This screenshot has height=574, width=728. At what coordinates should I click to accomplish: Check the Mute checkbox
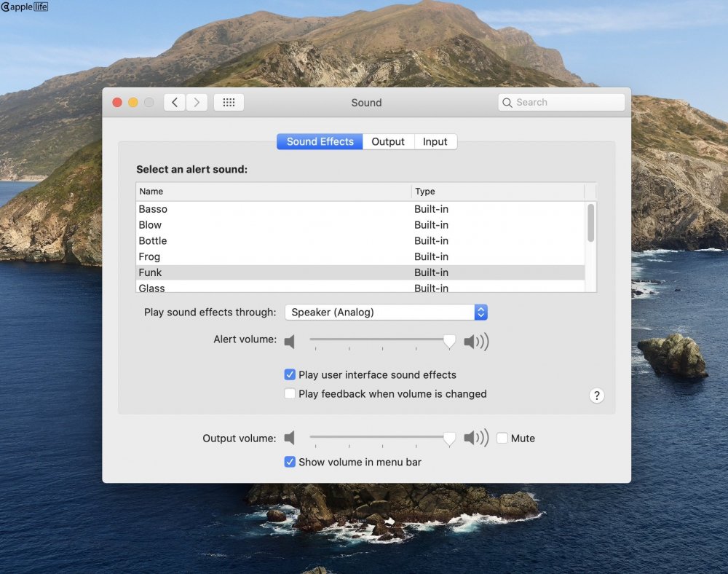[x=502, y=438]
